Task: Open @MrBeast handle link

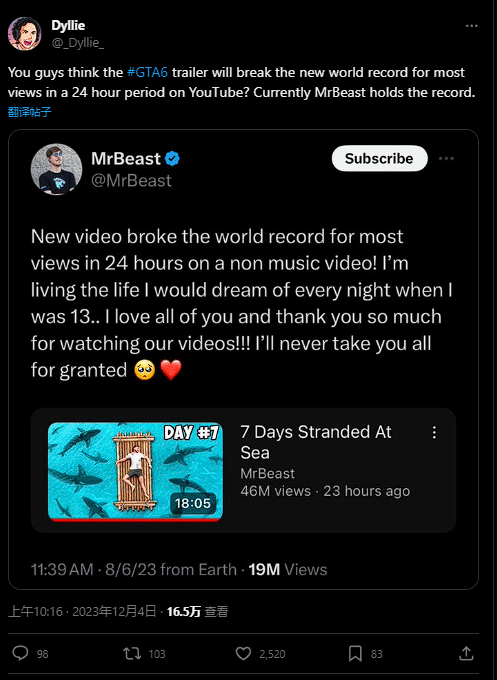Action: click(131, 180)
